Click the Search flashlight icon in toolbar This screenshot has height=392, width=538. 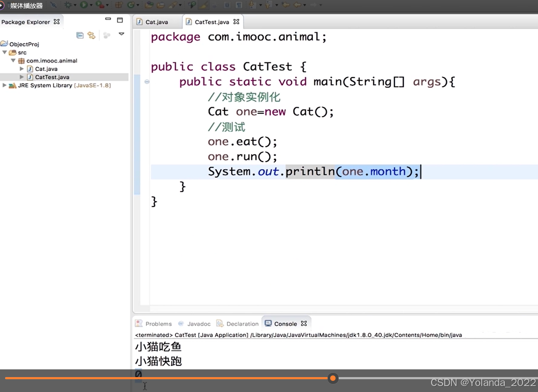(173, 5)
